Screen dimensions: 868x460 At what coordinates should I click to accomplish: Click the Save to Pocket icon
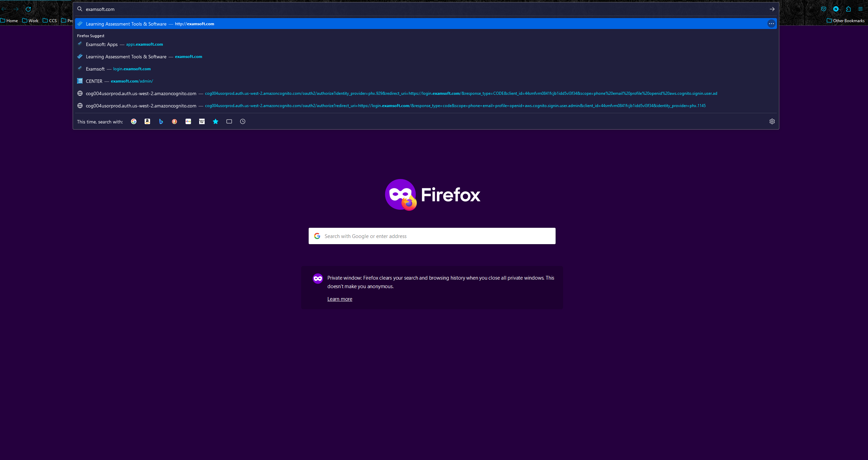[824, 9]
